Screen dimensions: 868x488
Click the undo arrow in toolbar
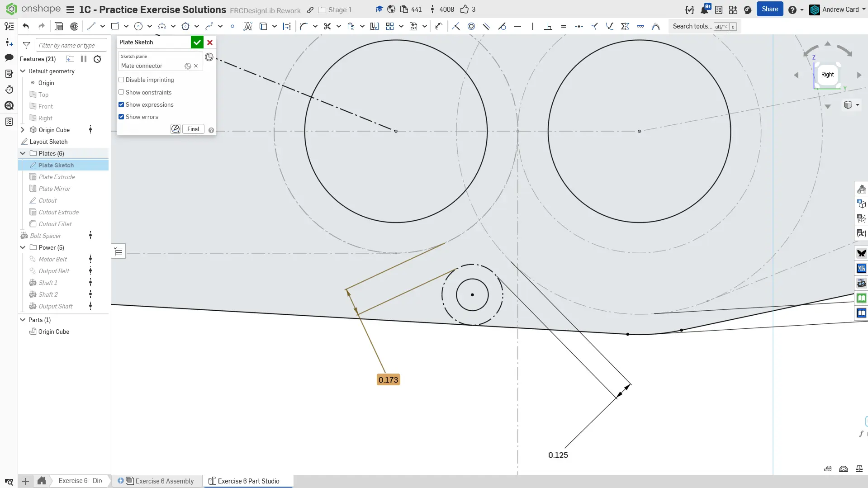point(26,26)
